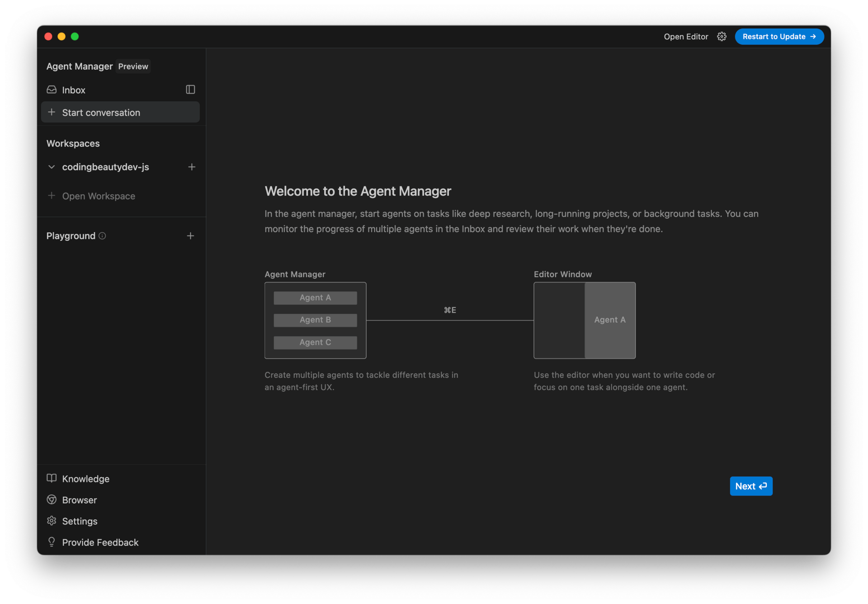Add a new Playground with the plus icon

pyautogui.click(x=190, y=236)
